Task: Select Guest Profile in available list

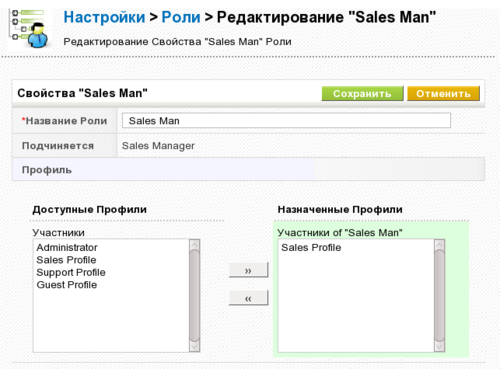Action: click(x=67, y=285)
